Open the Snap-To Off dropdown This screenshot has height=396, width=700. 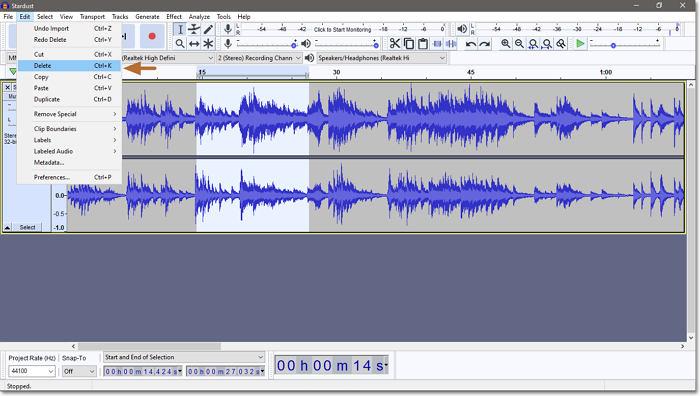coord(79,371)
